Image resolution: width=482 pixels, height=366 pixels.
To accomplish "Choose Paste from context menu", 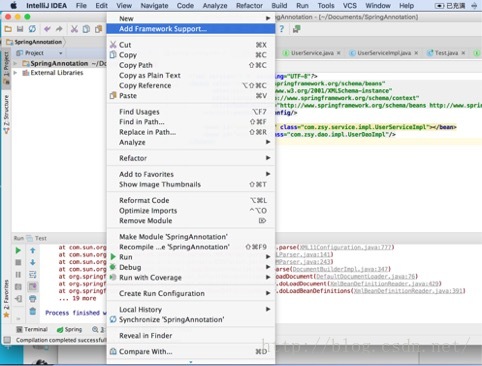I will click(x=191, y=96).
